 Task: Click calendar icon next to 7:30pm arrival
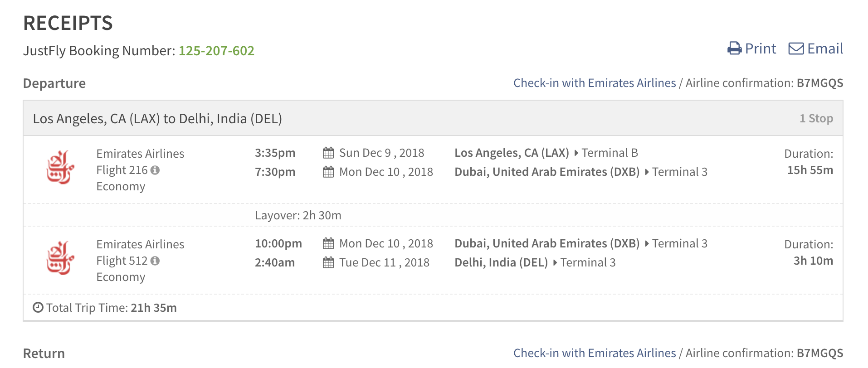(328, 172)
